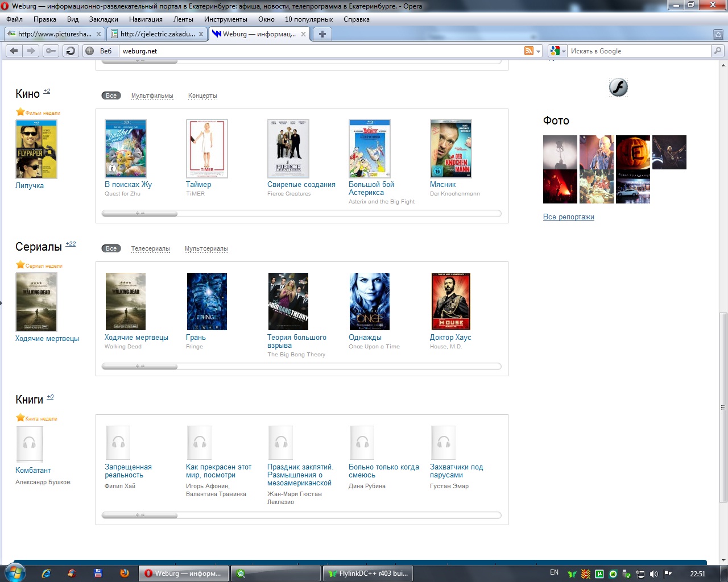The width and height of the screenshot is (728, 582).
Task: Click the +2 counter next to Кино
Action: pyautogui.click(x=47, y=91)
